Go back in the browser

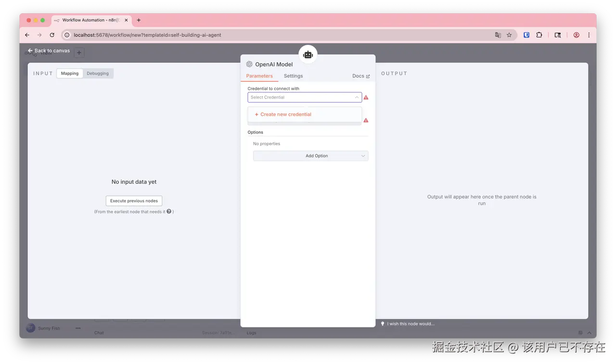click(x=27, y=35)
